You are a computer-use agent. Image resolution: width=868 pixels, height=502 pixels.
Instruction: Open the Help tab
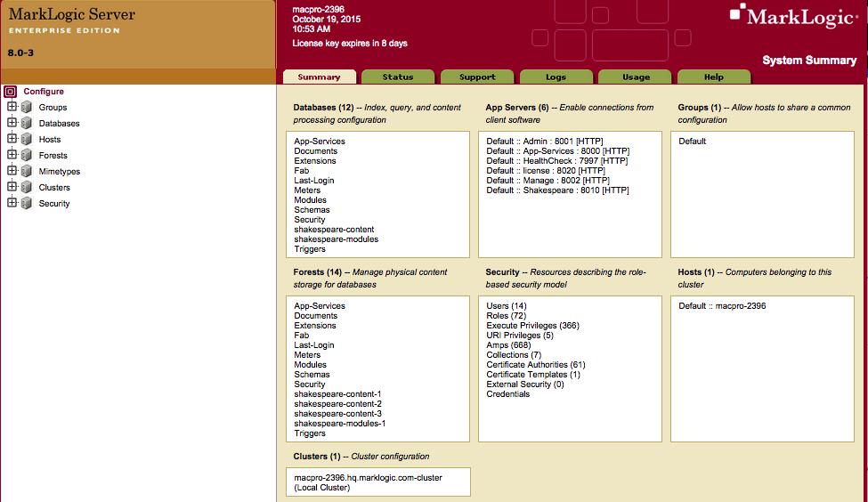(714, 77)
